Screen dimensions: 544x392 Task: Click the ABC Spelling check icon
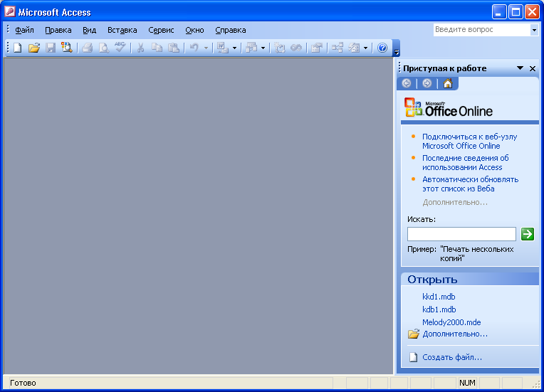point(120,48)
